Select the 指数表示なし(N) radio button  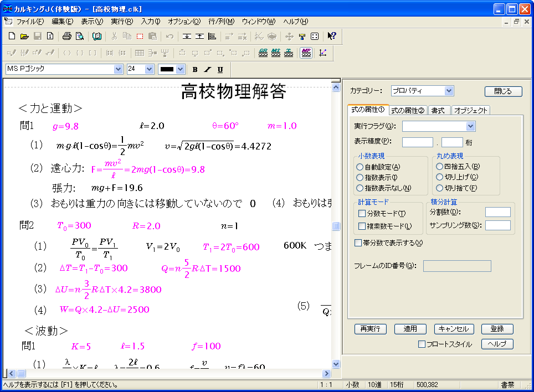pyautogui.click(x=360, y=188)
